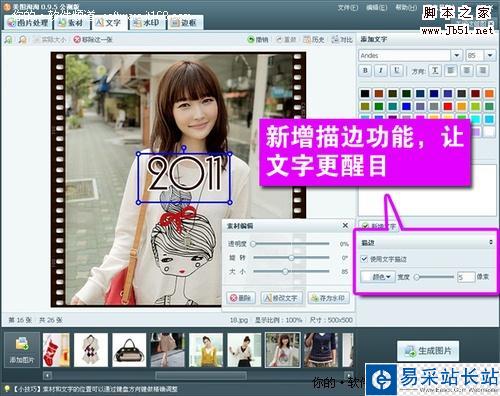Select the yellow top model thumbnail
Screen dimensions: 500x396
206,350
